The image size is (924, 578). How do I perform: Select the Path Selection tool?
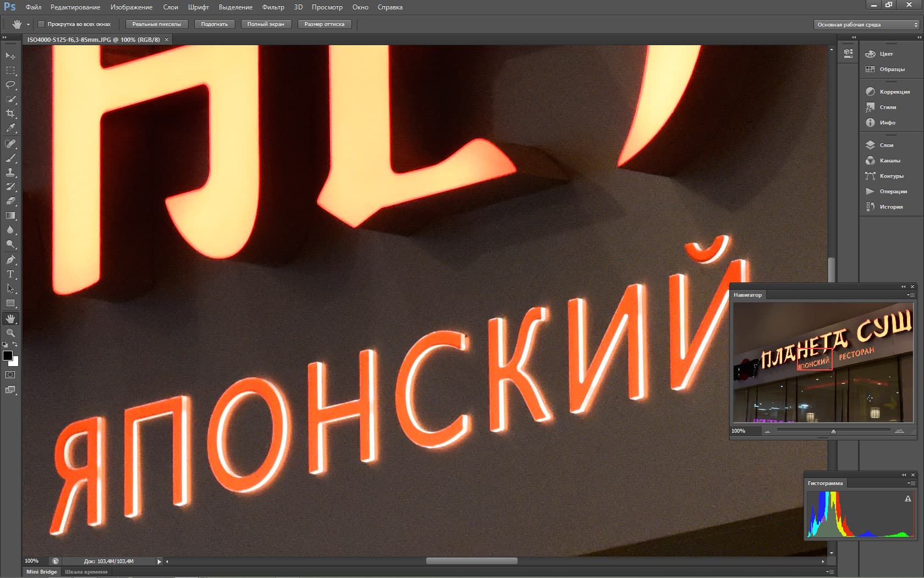[x=10, y=288]
